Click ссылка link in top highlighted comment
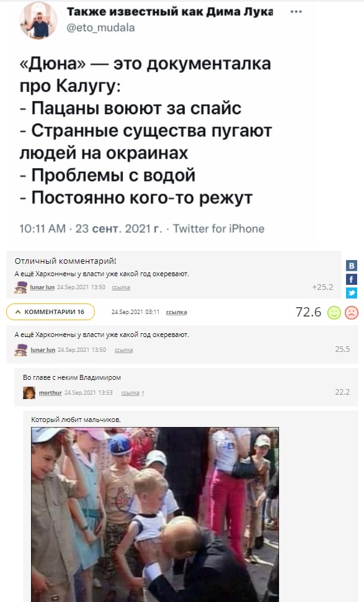This screenshot has width=364, height=602. click(121, 287)
